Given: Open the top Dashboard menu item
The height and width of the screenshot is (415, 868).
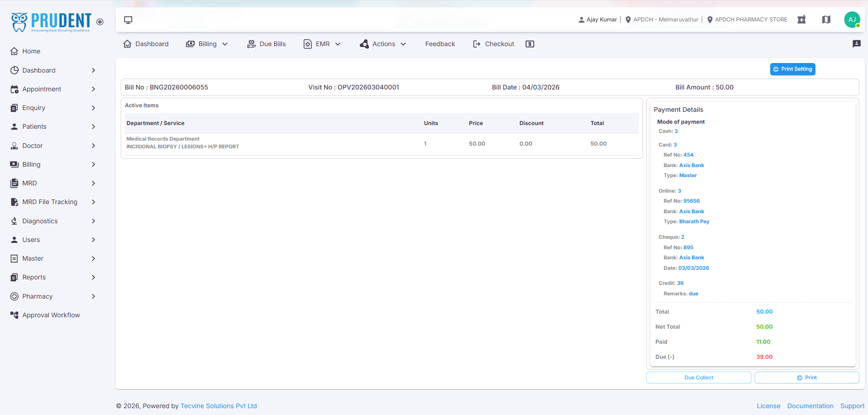Looking at the screenshot, I should click(146, 44).
